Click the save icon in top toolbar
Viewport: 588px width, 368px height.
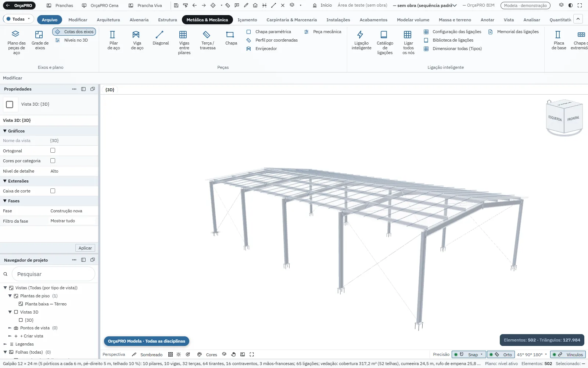176,6
